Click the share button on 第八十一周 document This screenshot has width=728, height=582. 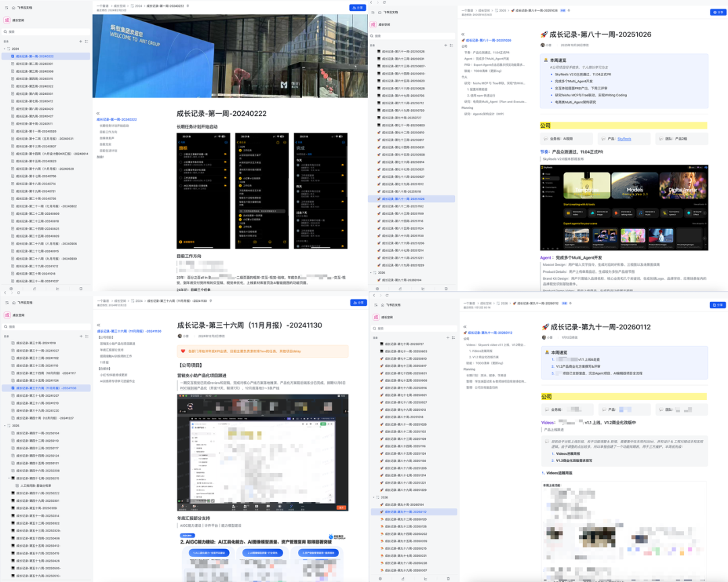(x=717, y=12)
